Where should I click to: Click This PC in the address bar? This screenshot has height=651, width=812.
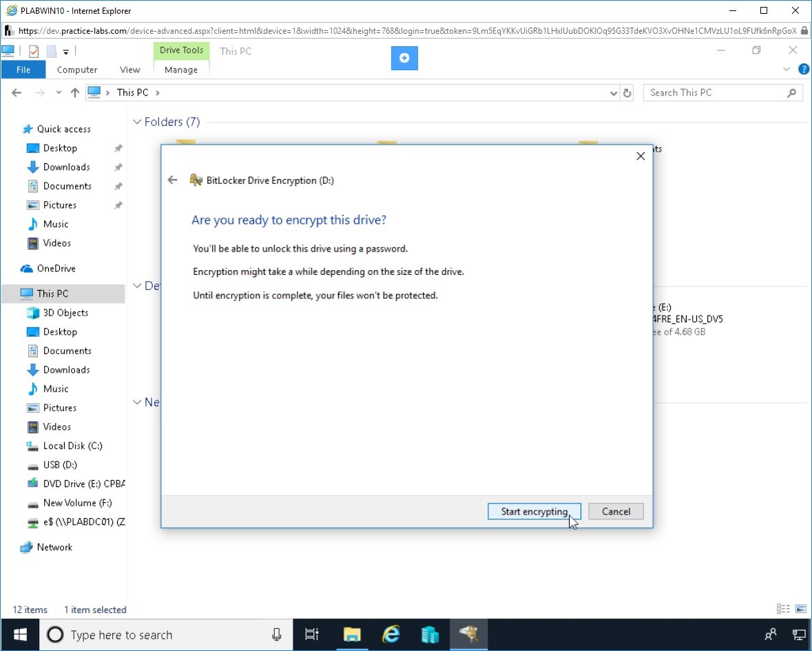point(132,93)
